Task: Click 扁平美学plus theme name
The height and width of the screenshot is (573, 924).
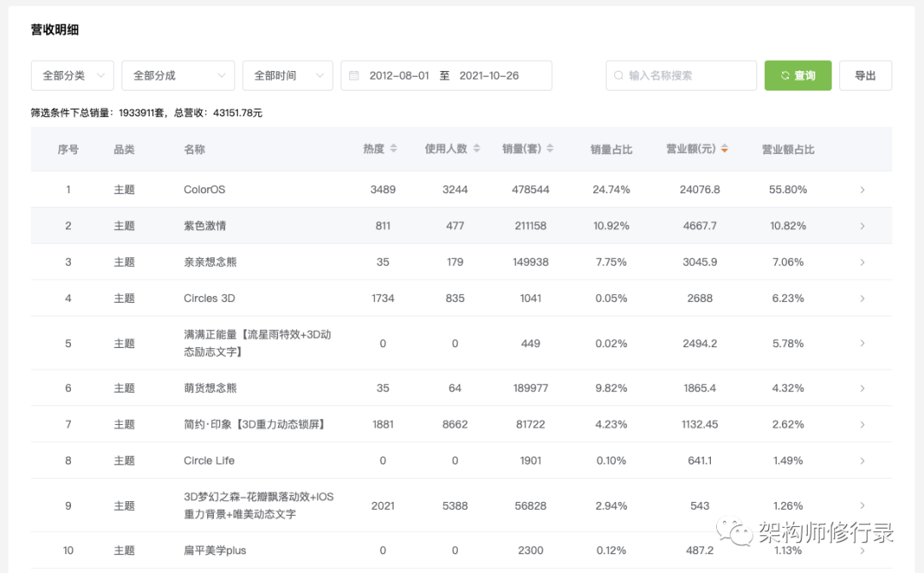Action: [x=215, y=551]
